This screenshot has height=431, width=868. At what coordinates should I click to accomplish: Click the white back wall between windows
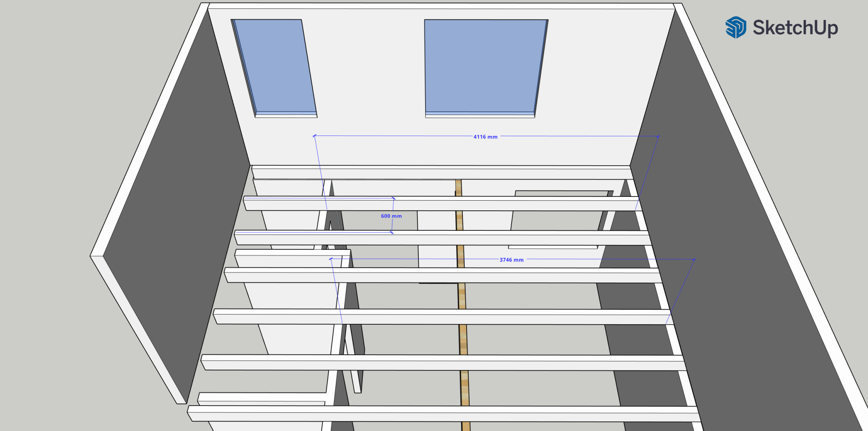(x=369, y=85)
